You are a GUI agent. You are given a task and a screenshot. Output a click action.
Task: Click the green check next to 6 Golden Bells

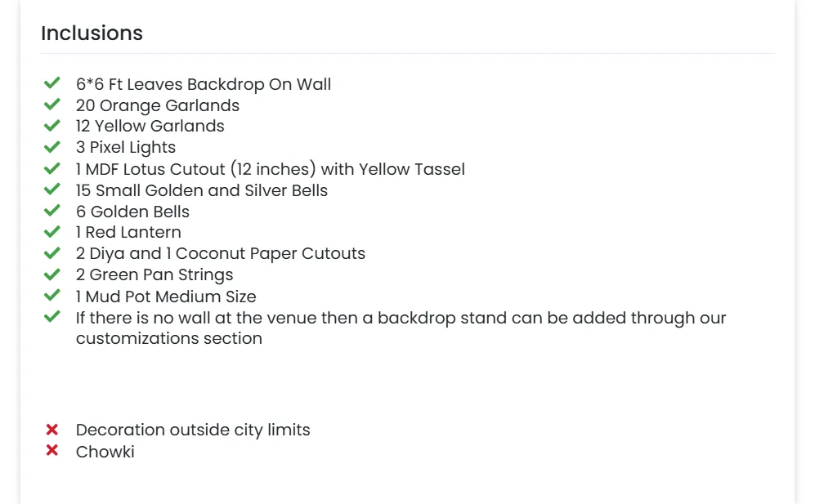click(x=52, y=211)
